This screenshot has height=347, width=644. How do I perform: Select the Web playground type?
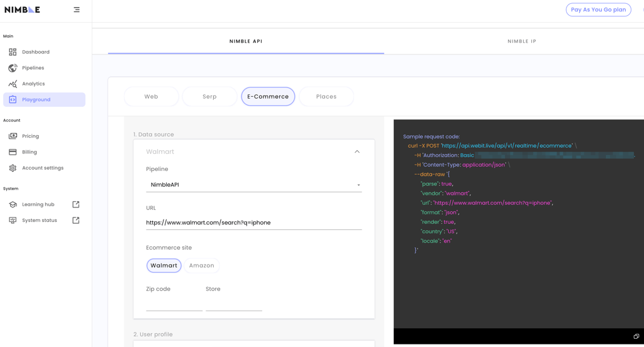tap(151, 97)
